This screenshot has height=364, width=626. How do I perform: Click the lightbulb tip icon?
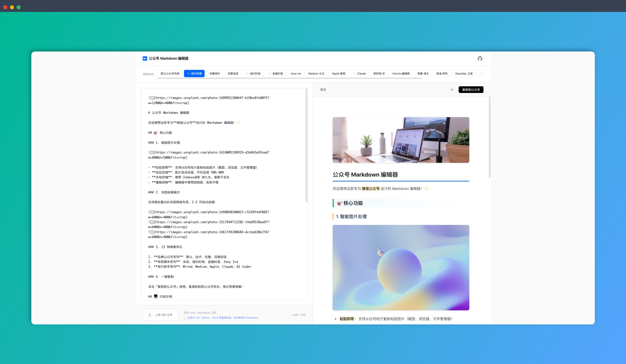[x=185, y=318]
